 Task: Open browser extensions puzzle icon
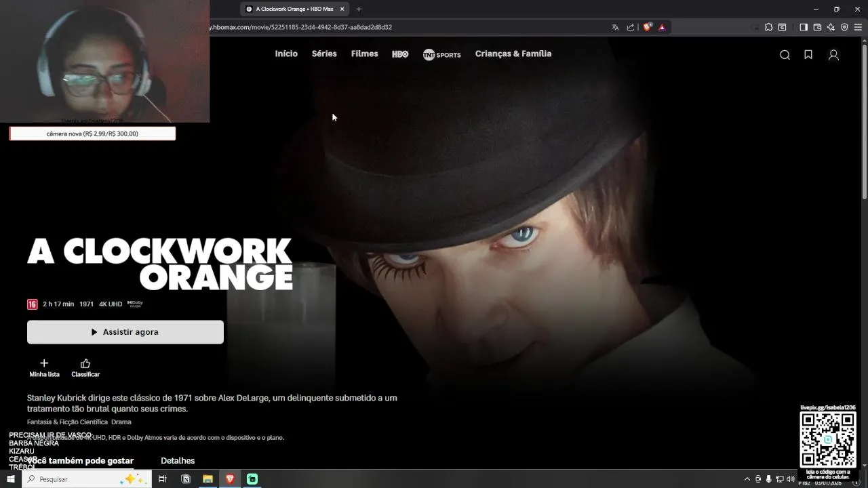point(768,27)
